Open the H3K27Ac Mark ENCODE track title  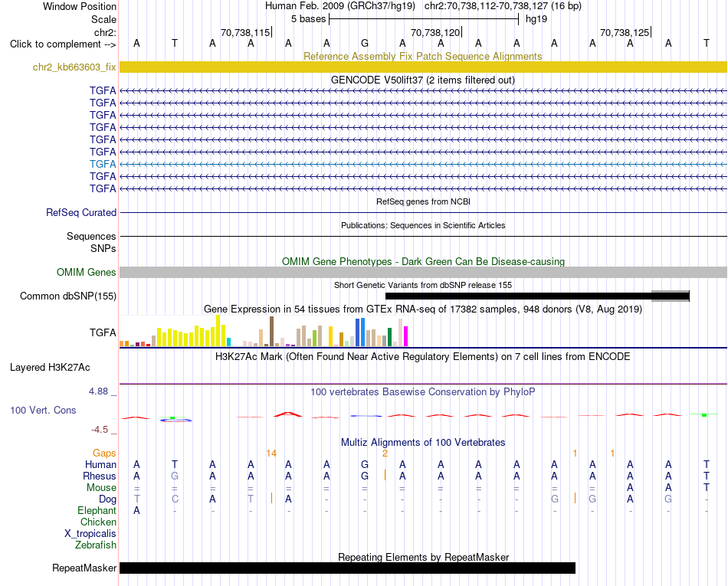point(423,356)
